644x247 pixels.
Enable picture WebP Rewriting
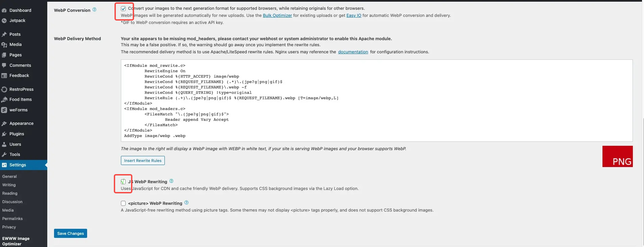coord(123,203)
